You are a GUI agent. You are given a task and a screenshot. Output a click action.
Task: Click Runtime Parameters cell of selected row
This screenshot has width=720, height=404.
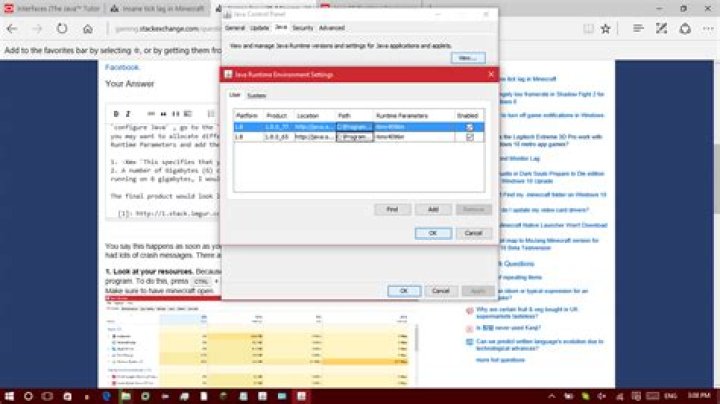click(414, 127)
